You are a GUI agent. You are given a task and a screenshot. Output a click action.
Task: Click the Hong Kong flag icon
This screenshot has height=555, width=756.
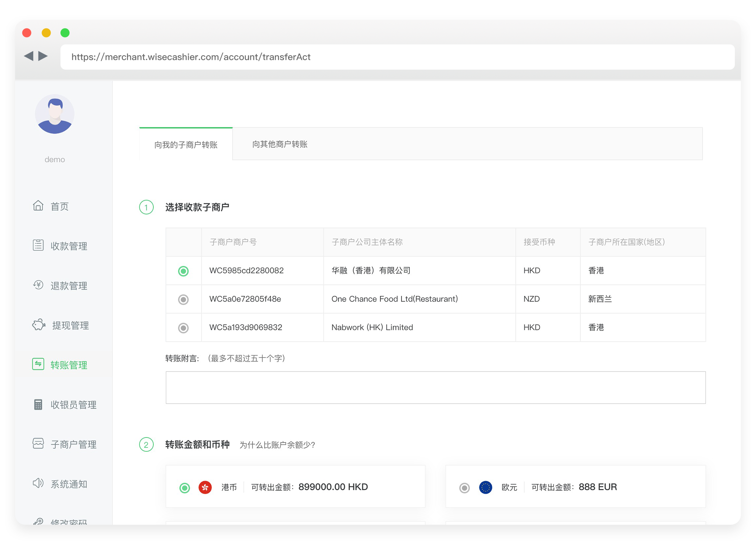[x=205, y=487]
